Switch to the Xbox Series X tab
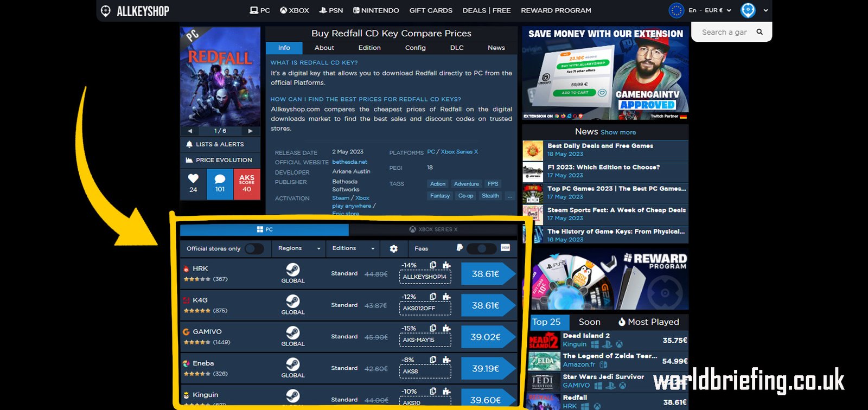868x410 pixels. coord(433,229)
